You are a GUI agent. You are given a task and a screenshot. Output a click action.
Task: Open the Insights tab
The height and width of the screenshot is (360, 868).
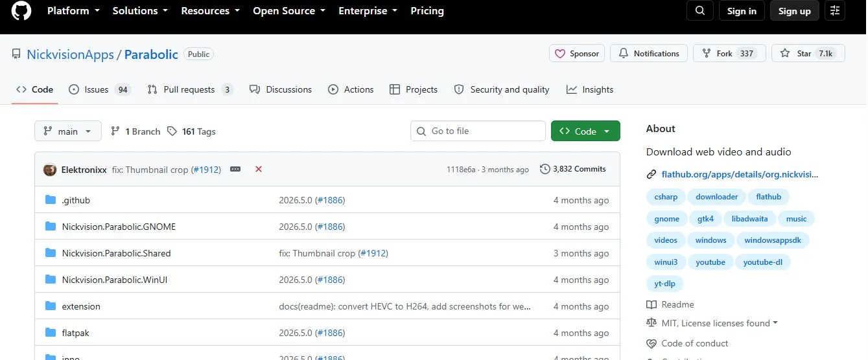tap(590, 89)
